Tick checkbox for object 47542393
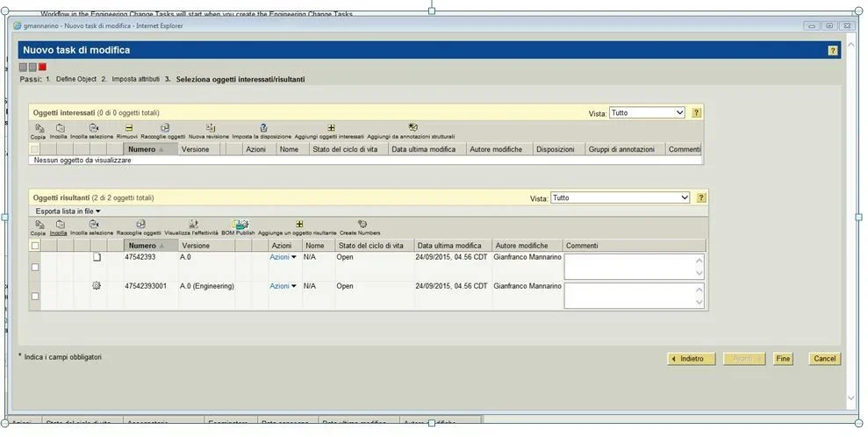This screenshot has width=868, height=437. pyautogui.click(x=35, y=267)
